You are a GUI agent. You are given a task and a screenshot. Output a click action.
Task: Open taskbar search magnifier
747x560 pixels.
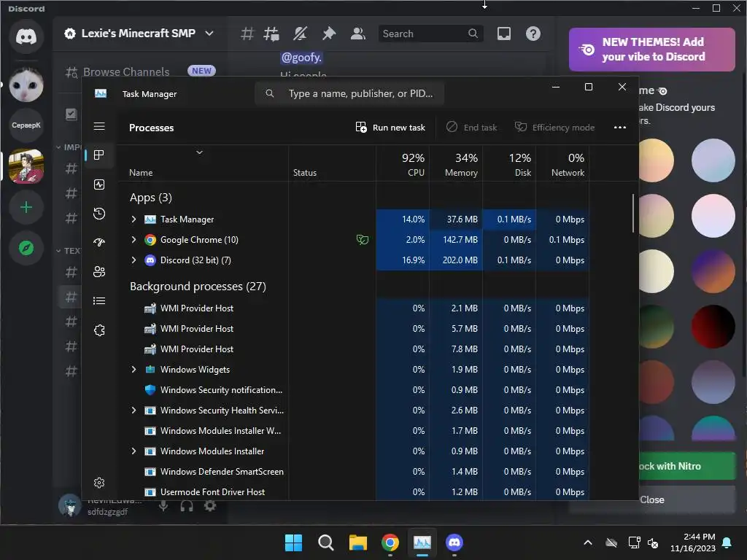pos(326,542)
